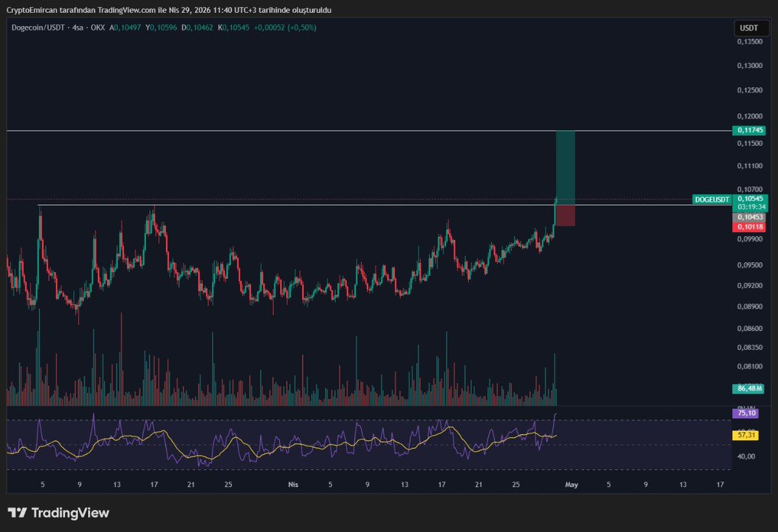Select the green profit zone of long position
778x532 pixels.
[565, 168]
